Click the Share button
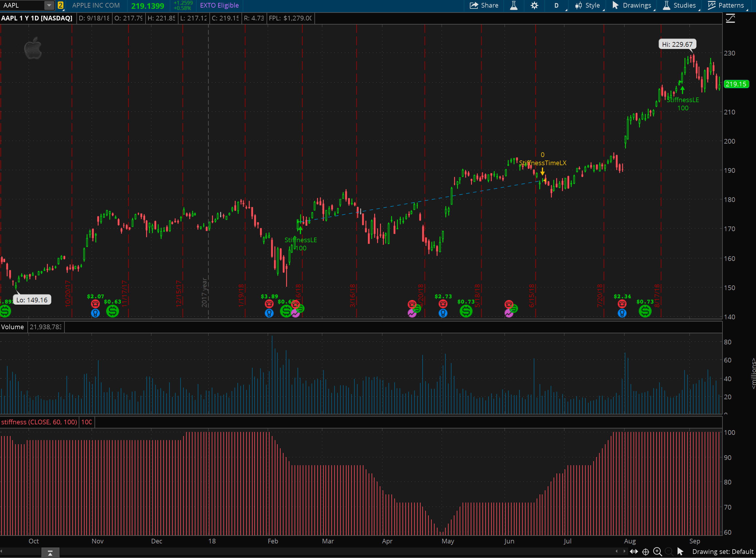This screenshot has height=558, width=756. pyautogui.click(x=484, y=6)
